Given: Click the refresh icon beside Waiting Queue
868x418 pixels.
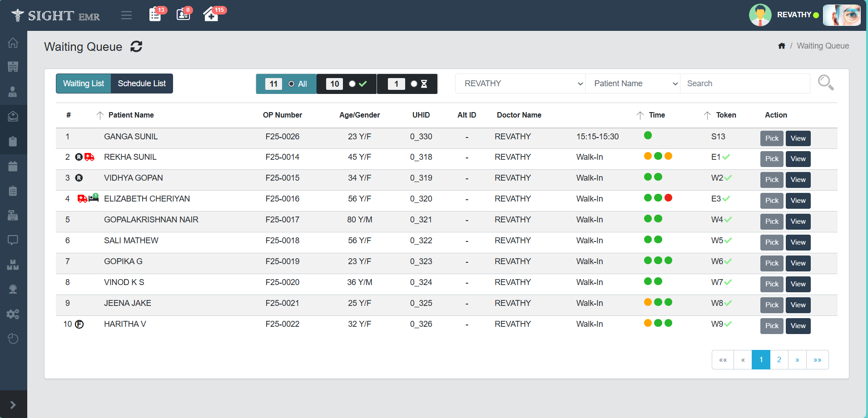Looking at the screenshot, I should 136,47.
